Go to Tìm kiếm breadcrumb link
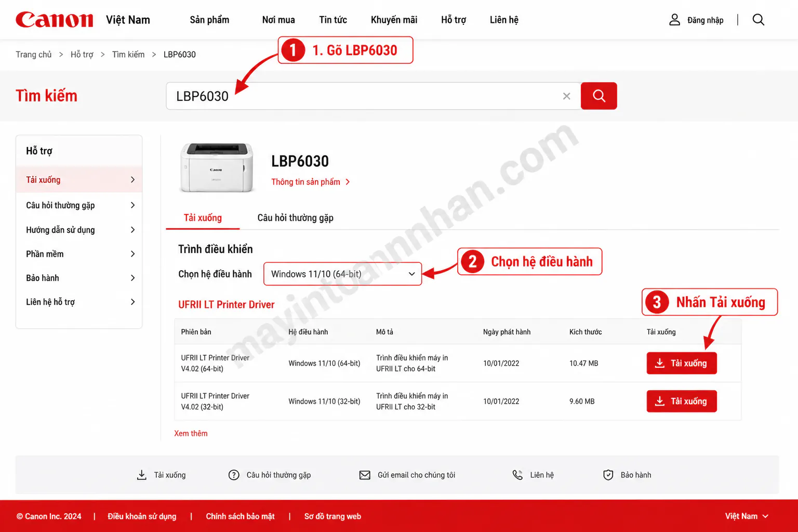 [x=128, y=55]
